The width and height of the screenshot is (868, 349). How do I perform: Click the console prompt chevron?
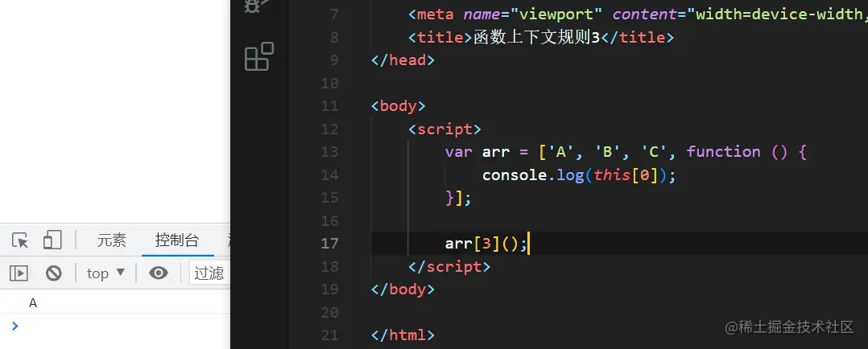pos(15,326)
